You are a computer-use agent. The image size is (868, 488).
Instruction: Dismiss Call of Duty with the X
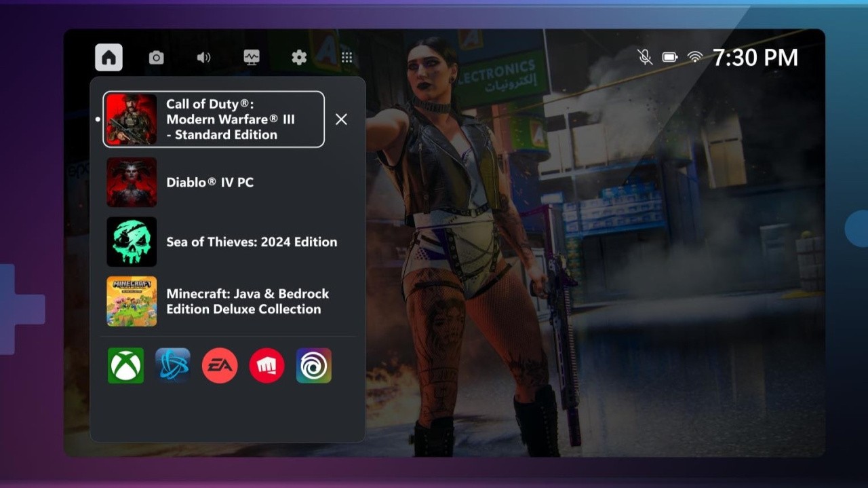coord(341,119)
